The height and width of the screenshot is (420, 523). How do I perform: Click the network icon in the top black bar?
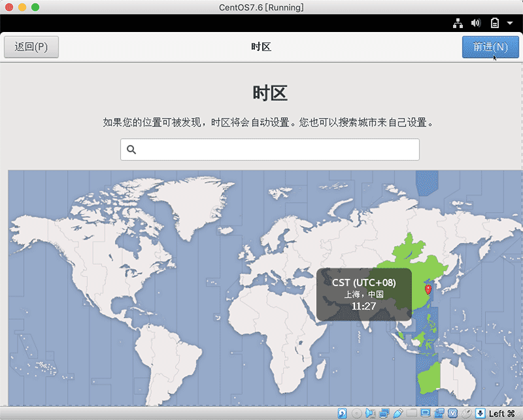[x=457, y=23]
